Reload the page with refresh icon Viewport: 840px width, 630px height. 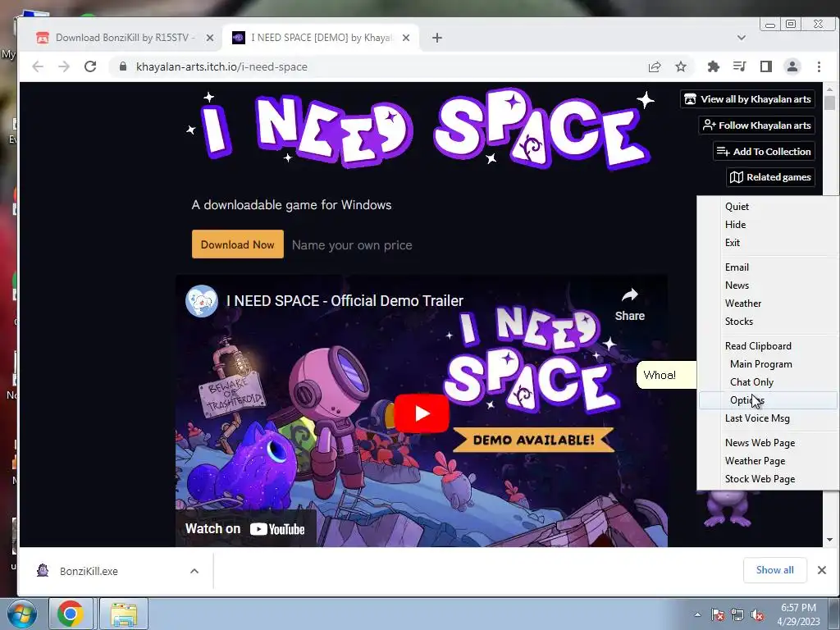point(90,66)
